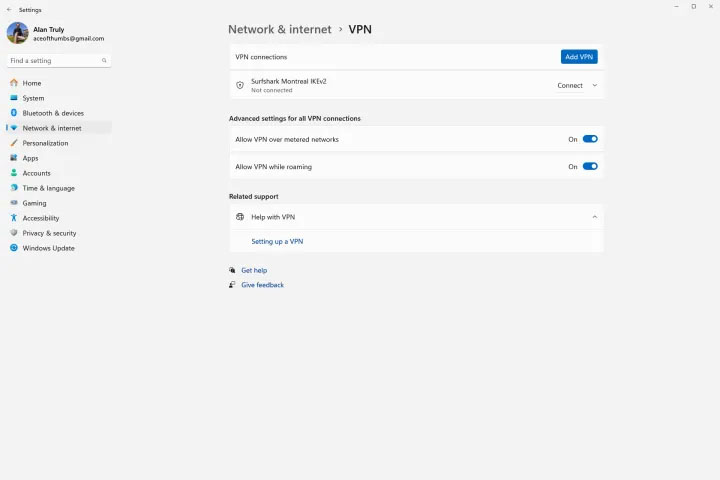Screen dimensions: 720x480
Task: Connect to Surfshark Montreal IKEv2
Action: (x=570, y=85)
